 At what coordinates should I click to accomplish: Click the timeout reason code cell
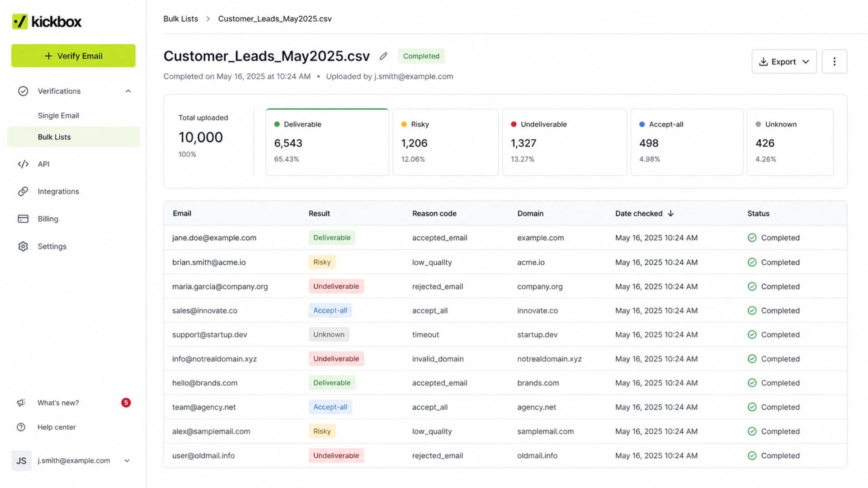coord(425,334)
